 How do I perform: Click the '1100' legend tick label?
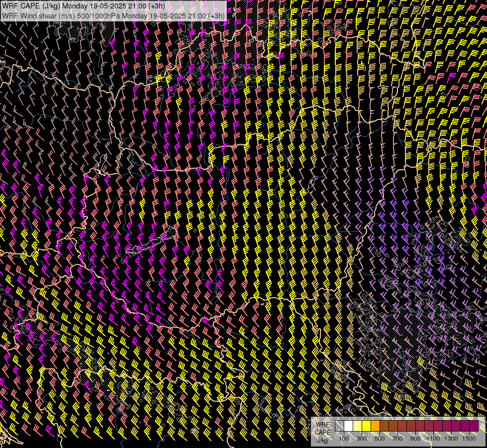[433, 439]
